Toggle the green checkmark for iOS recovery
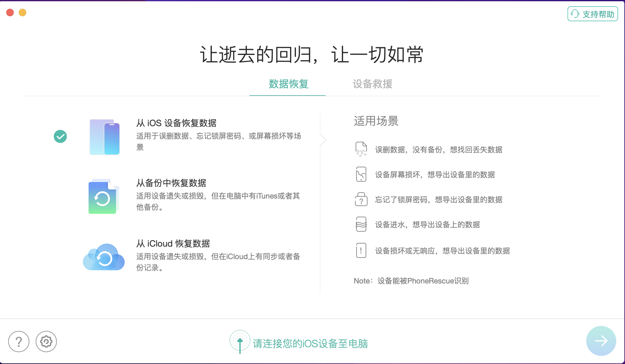 [x=60, y=136]
